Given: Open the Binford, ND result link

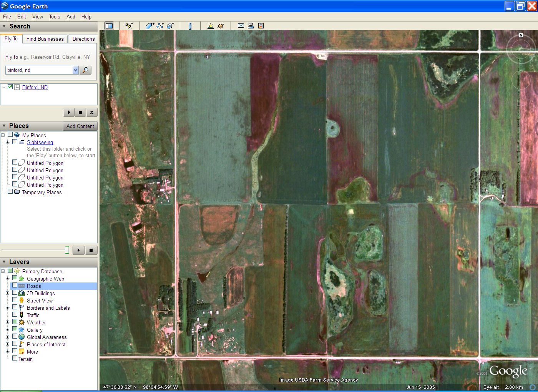Looking at the screenshot, I should (x=35, y=87).
